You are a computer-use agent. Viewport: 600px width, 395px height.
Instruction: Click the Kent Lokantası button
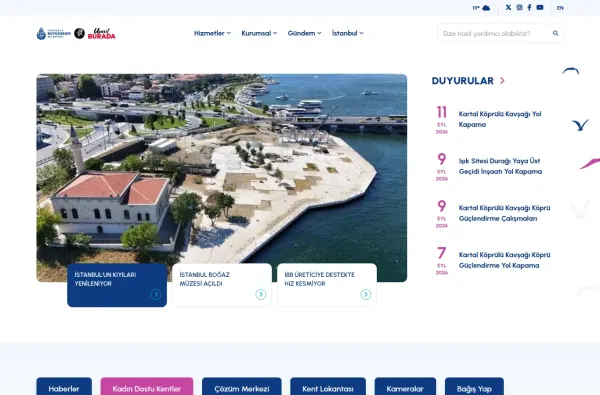328,387
